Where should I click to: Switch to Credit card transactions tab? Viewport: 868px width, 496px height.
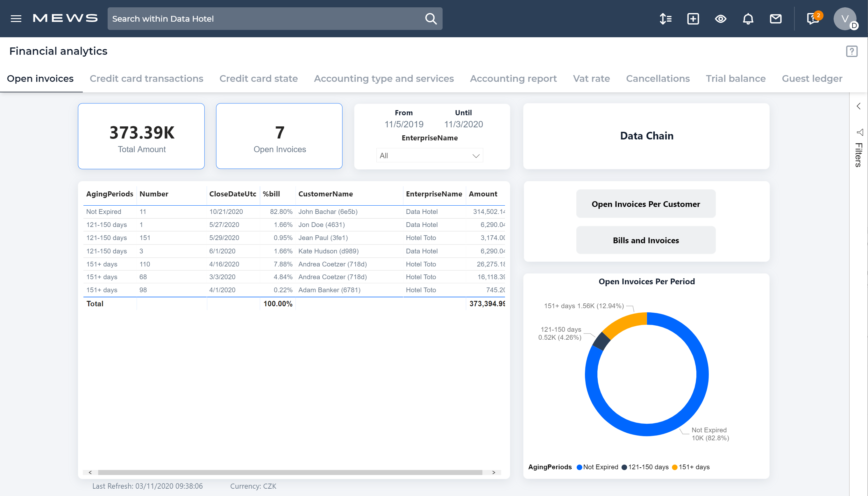point(146,78)
